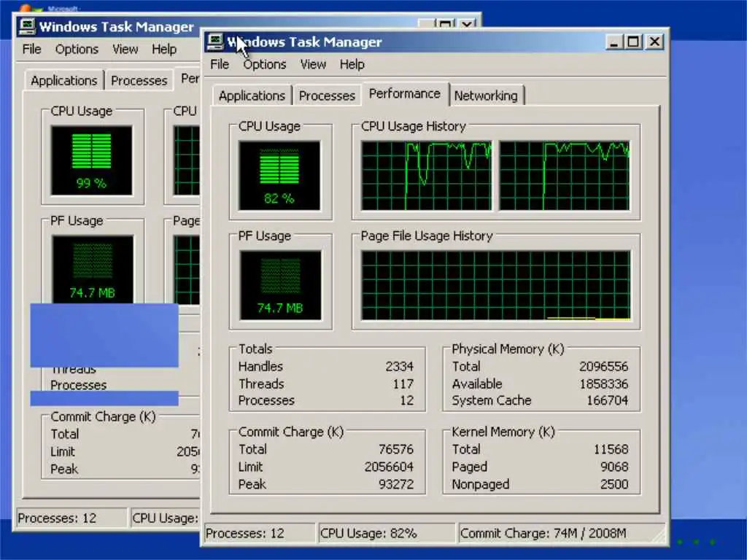
Task: Click Physical Memory Total 2096556
Action: (603, 366)
